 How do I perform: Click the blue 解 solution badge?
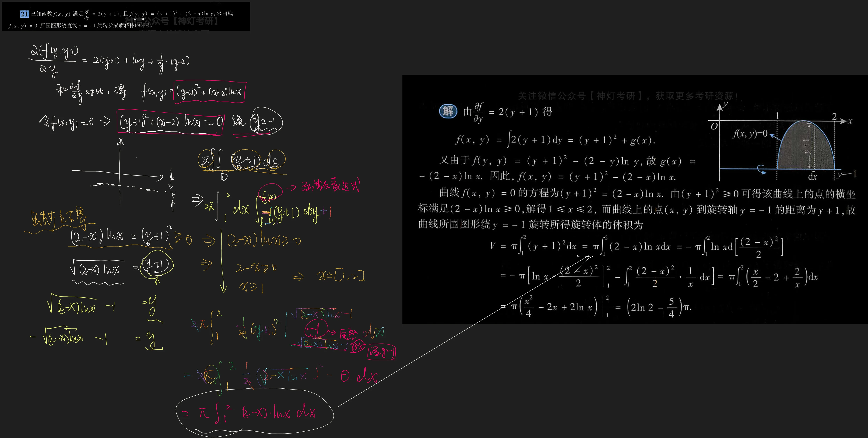coord(448,111)
